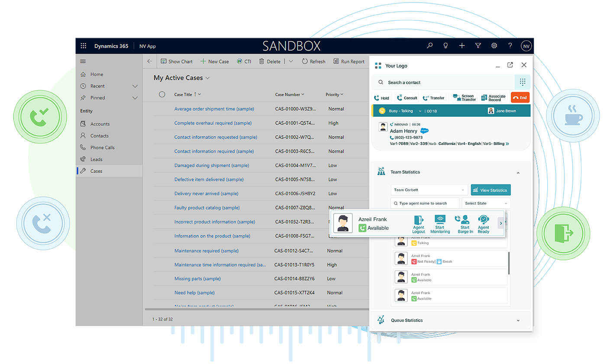Open the Busy - Talking status dropdown
The image size is (613, 364).
pyautogui.click(x=420, y=111)
